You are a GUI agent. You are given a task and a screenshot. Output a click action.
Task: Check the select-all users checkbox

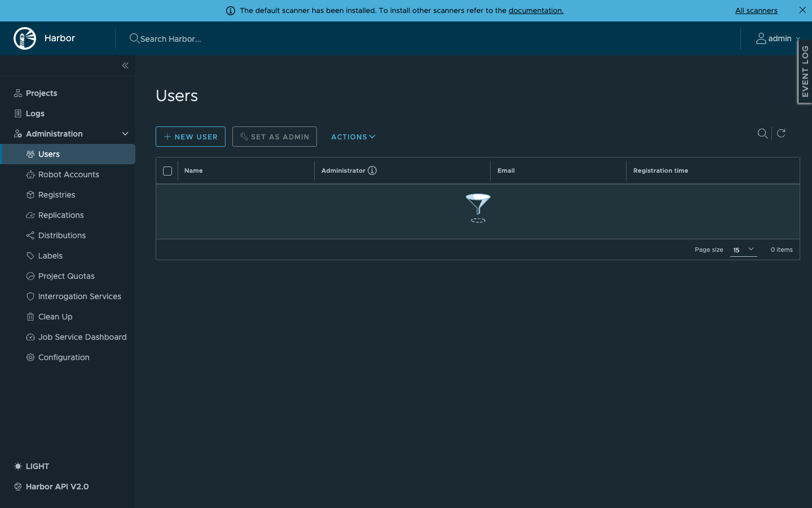(167, 170)
